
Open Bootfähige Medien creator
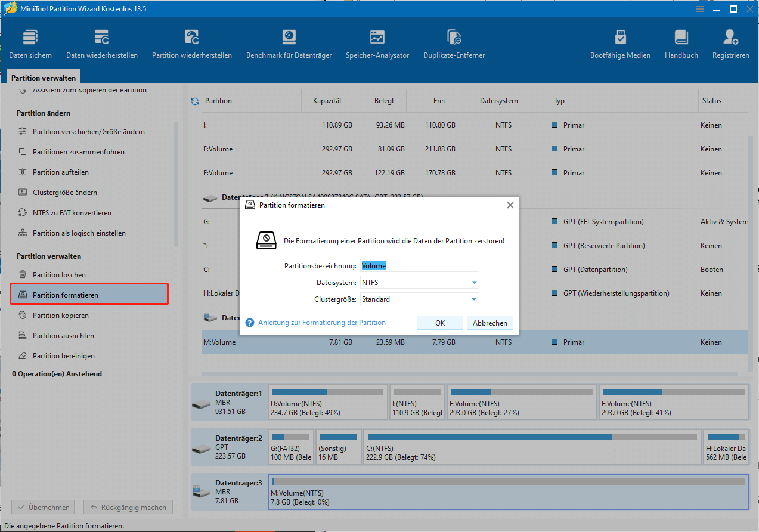click(620, 43)
